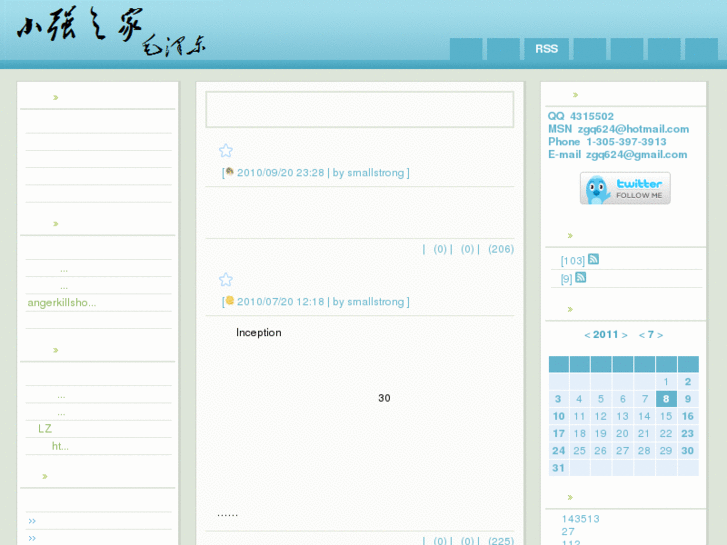Select day 1 in calendar

(x=666, y=382)
